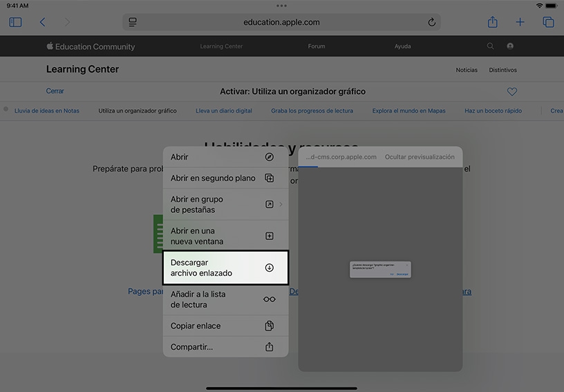Choose Abrir en una nueva ventana
This screenshot has height=392, width=564.
pos(225,236)
